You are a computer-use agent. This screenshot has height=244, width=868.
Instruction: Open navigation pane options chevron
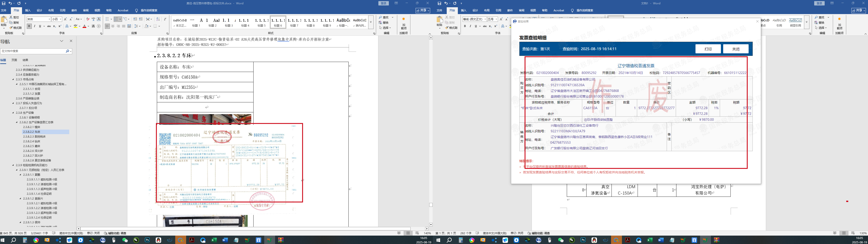62,41
